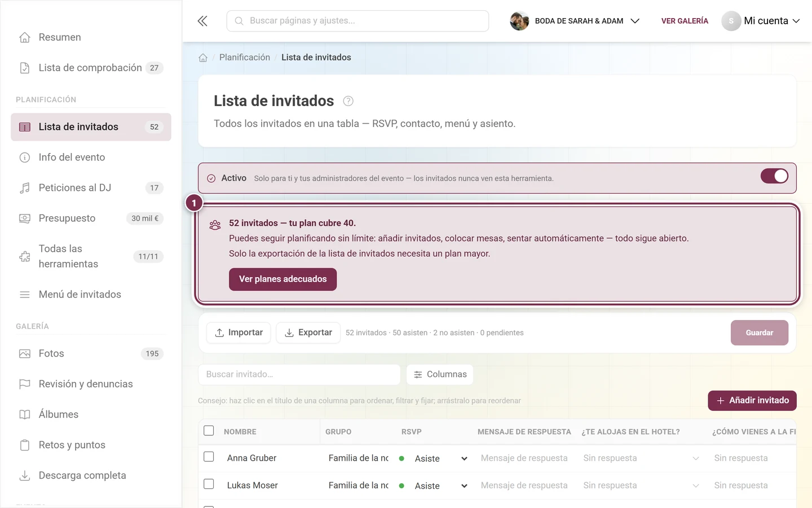
Task: Click the Álbumes book icon
Action: (x=25, y=415)
